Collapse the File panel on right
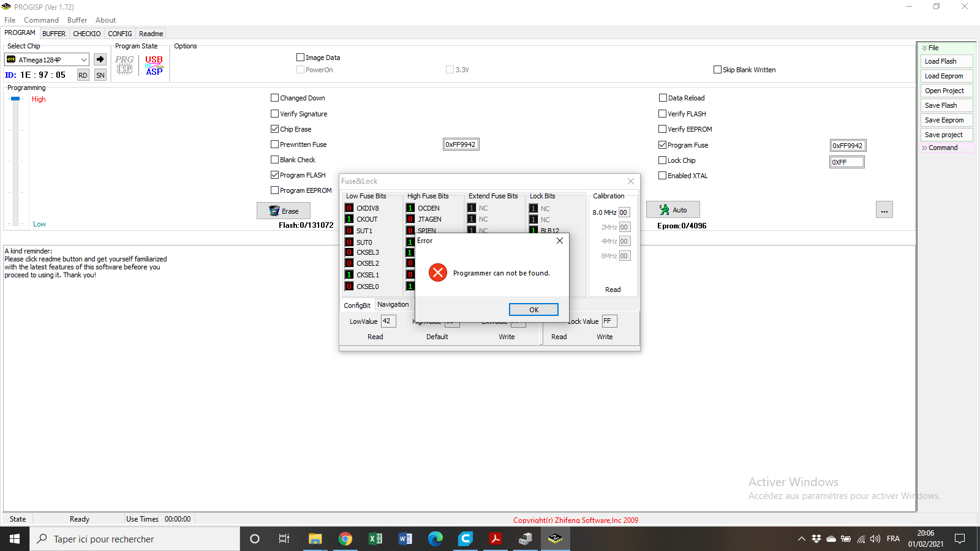 (925, 48)
